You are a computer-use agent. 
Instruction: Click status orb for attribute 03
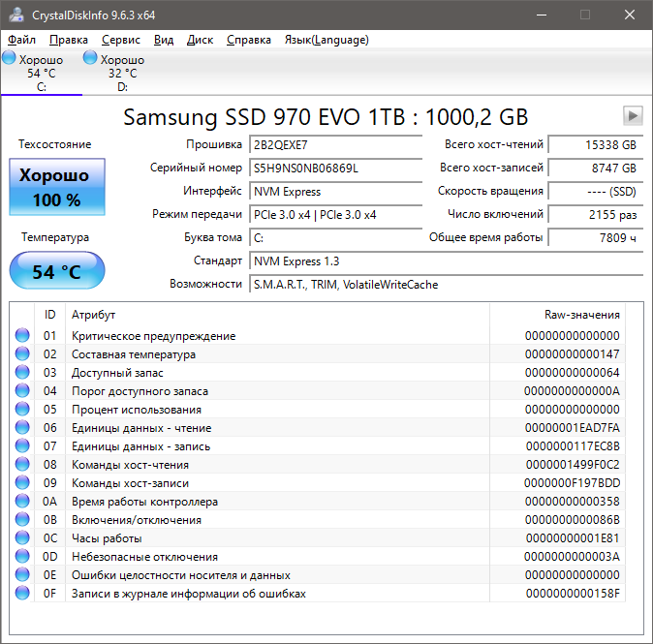[x=22, y=372]
